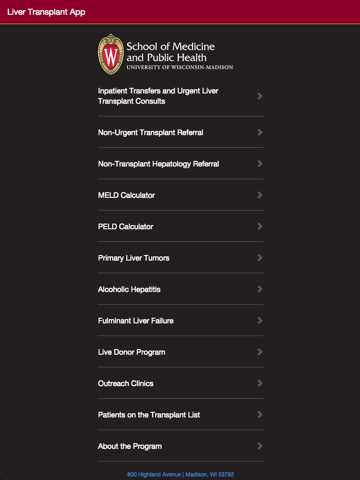This screenshot has height=480, width=360.
Task: Select the MELD Calculator entry
Action: coord(180,195)
